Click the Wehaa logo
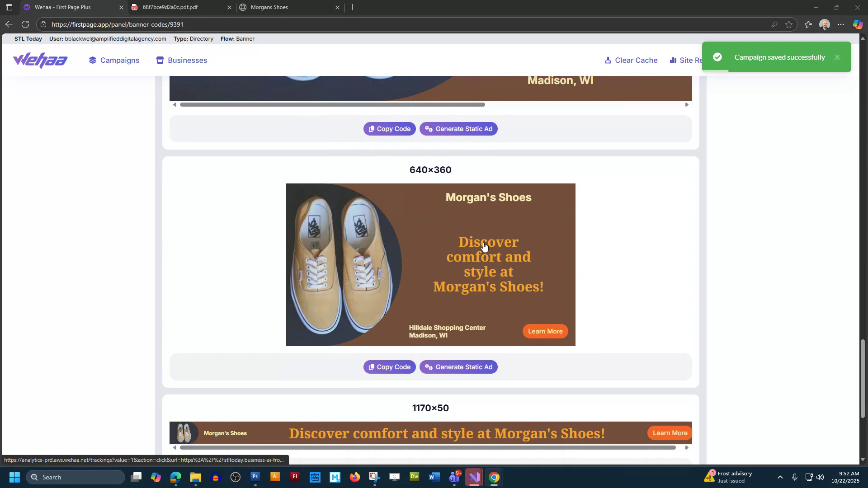Screen dimensions: 868x488 tap(40, 60)
